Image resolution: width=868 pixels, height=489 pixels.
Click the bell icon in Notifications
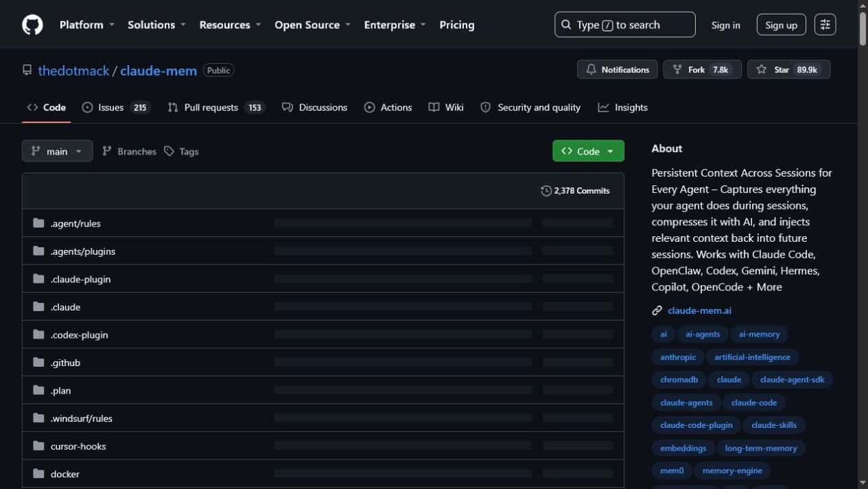tap(591, 69)
